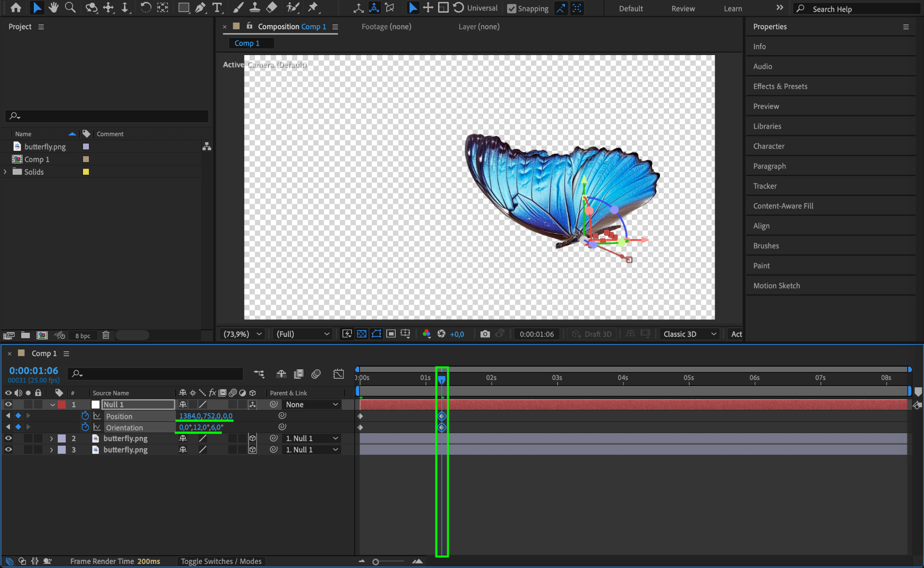Open the magnification (73,9%) dropdown
The height and width of the screenshot is (568, 924).
(243, 334)
